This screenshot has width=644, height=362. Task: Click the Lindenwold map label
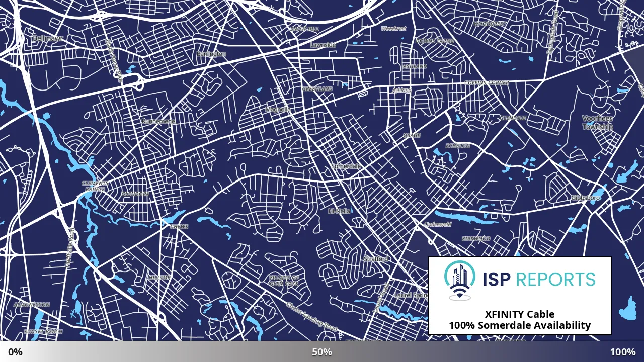(438, 224)
